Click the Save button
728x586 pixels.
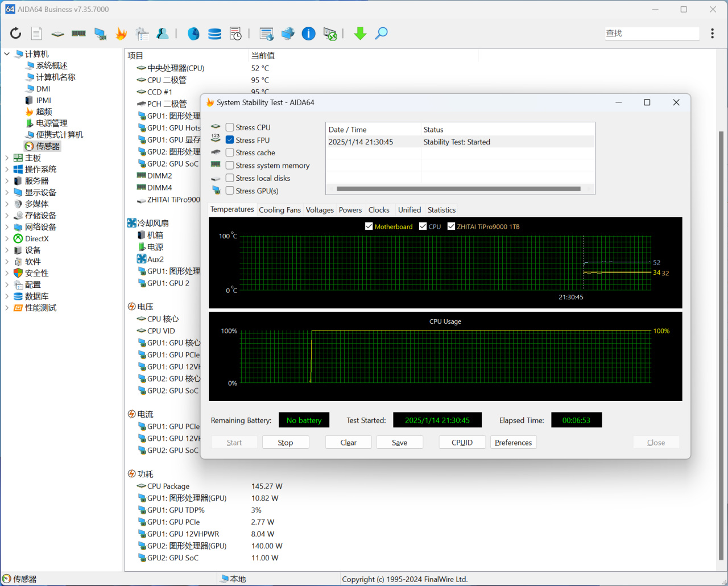[400, 442]
